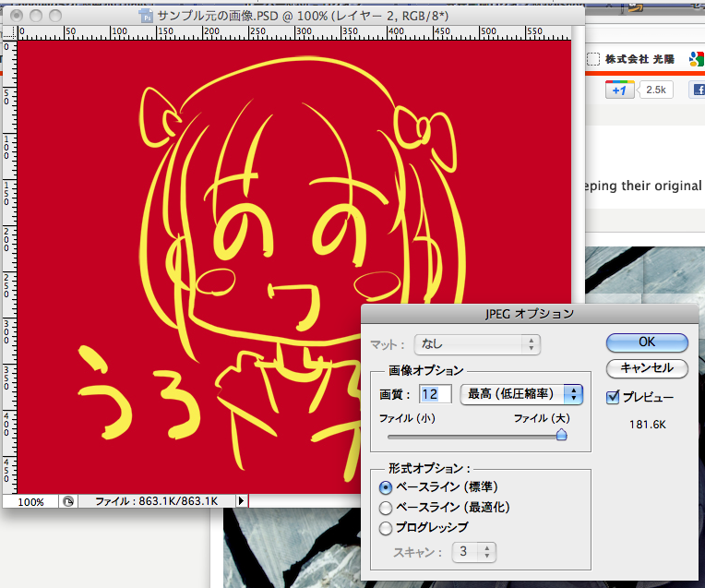Click the キャンセル button

[647, 368]
